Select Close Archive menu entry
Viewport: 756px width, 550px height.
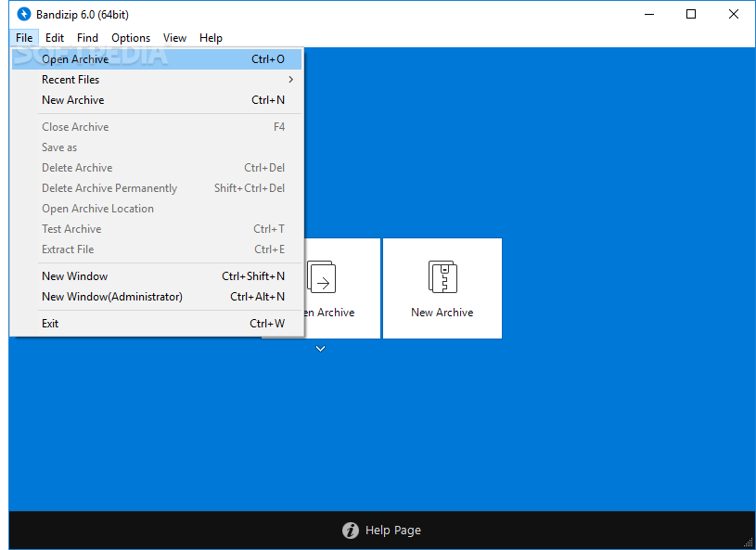pyautogui.click(x=157, y=127)
